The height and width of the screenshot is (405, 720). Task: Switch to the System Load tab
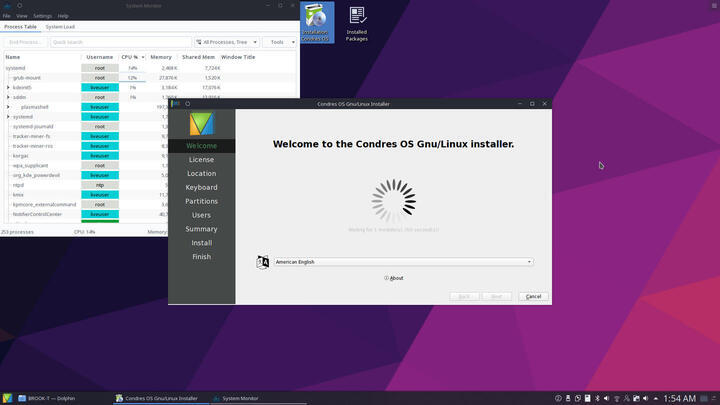pyautogui.click(x=60, y=27)
